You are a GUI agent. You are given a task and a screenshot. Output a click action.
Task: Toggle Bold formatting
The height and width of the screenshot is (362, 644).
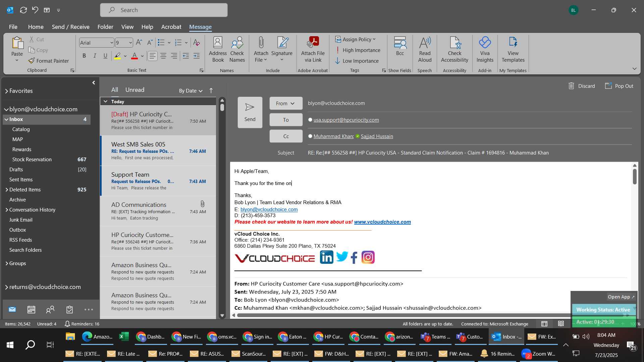tap(84, 56)
